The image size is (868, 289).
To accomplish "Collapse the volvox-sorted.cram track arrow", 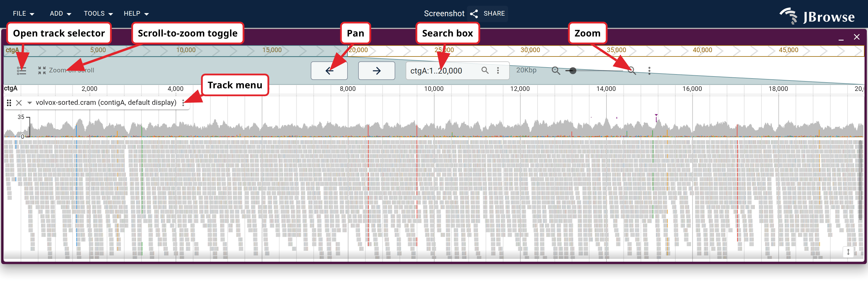I will pyautogui.click(x=29, y=103).
